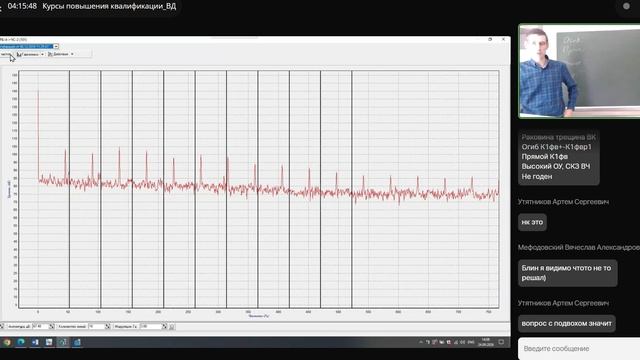
Task: Open the fourth taskbar application icon
Action: tap(49, 342)
